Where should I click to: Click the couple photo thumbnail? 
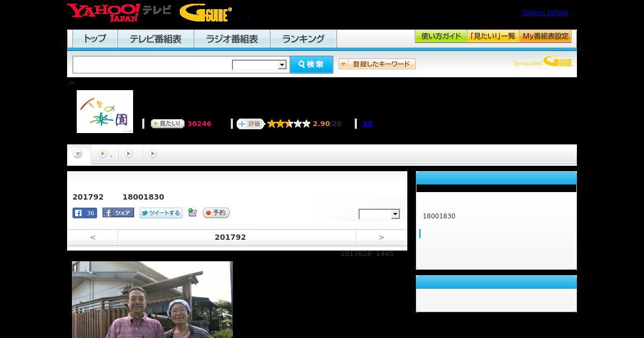(x=152, y=299)
